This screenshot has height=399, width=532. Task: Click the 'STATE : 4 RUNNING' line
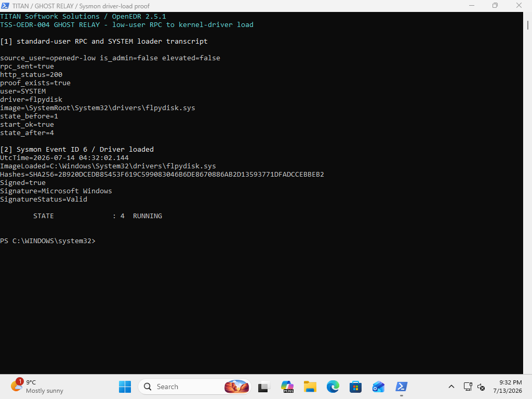pyautogui.click(x=98, y=216)
